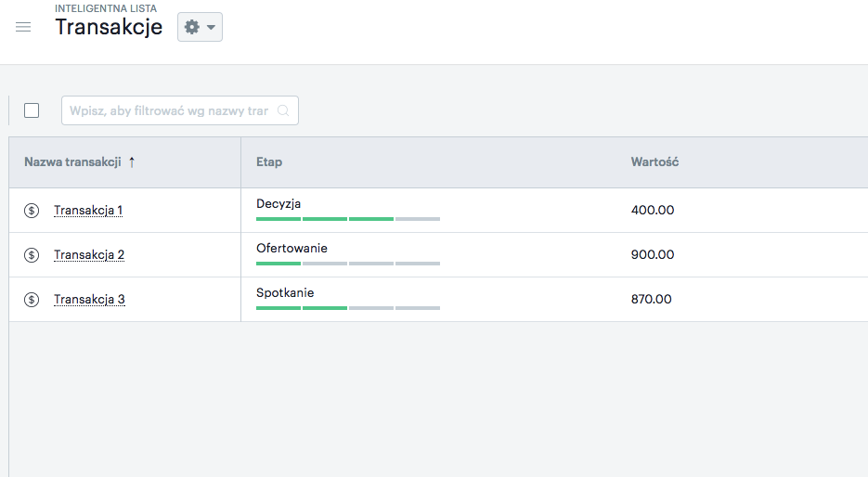Image resolution: width=868 pixels, height=477 pixels.
Task: Click the Spotkanie stage progress bar
Action: tap(348, 308)
